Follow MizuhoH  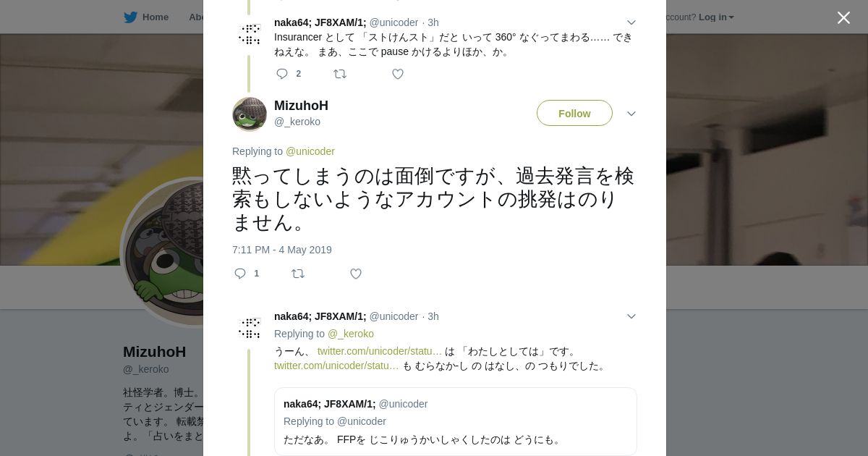574,114
